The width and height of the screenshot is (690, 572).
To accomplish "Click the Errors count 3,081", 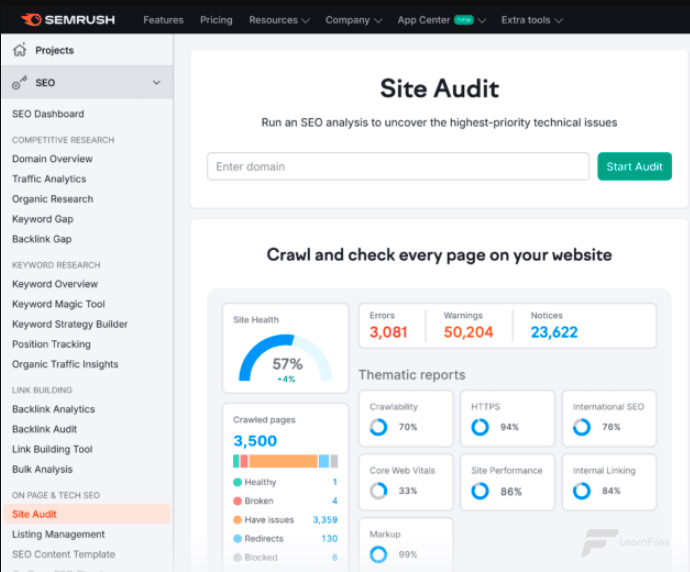I will tap(388, 332).
